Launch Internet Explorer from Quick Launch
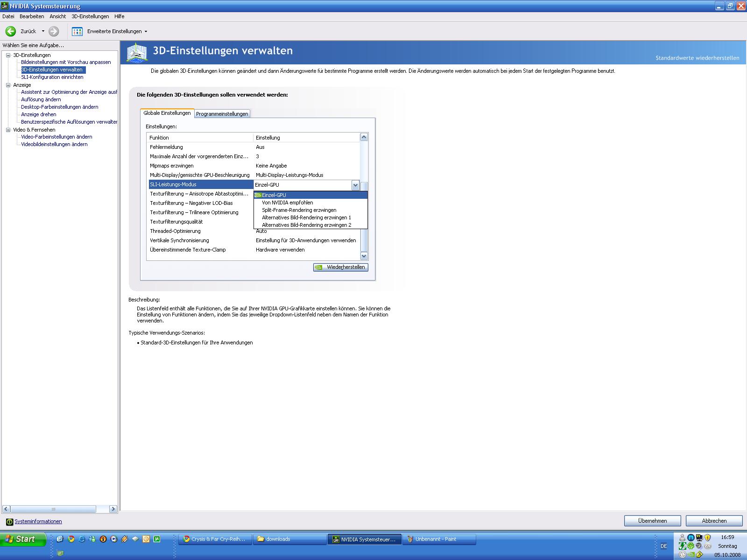Screen dimensions: 747x560 82,539
